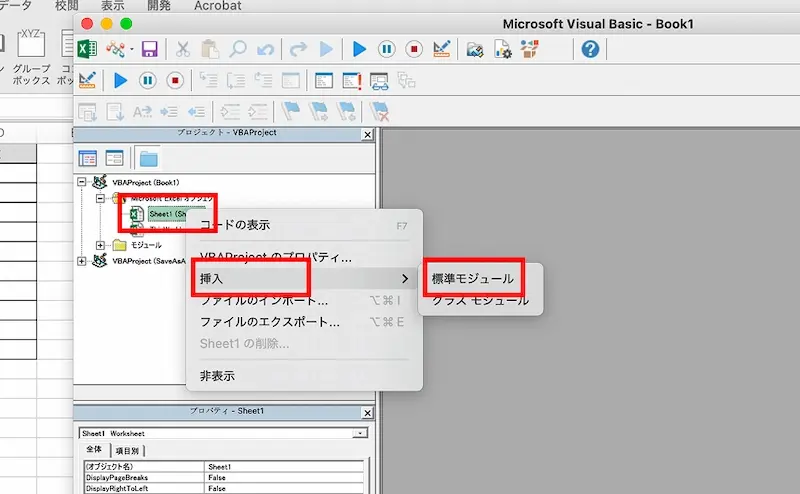Click the Complete Word icon
The height and width of the screenshot is (494, 800).
tap(142, 112)
